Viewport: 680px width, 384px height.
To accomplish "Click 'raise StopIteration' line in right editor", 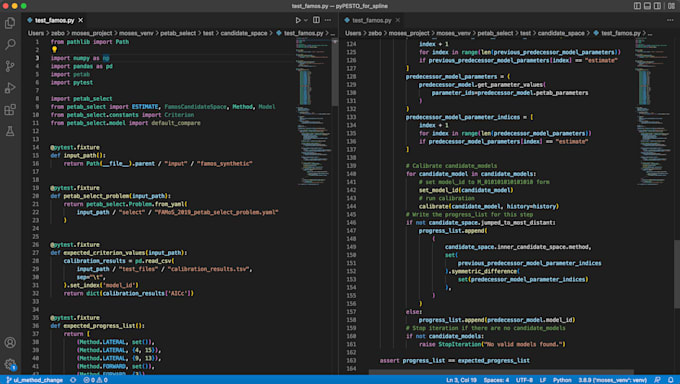I will [x=492, y=345].
